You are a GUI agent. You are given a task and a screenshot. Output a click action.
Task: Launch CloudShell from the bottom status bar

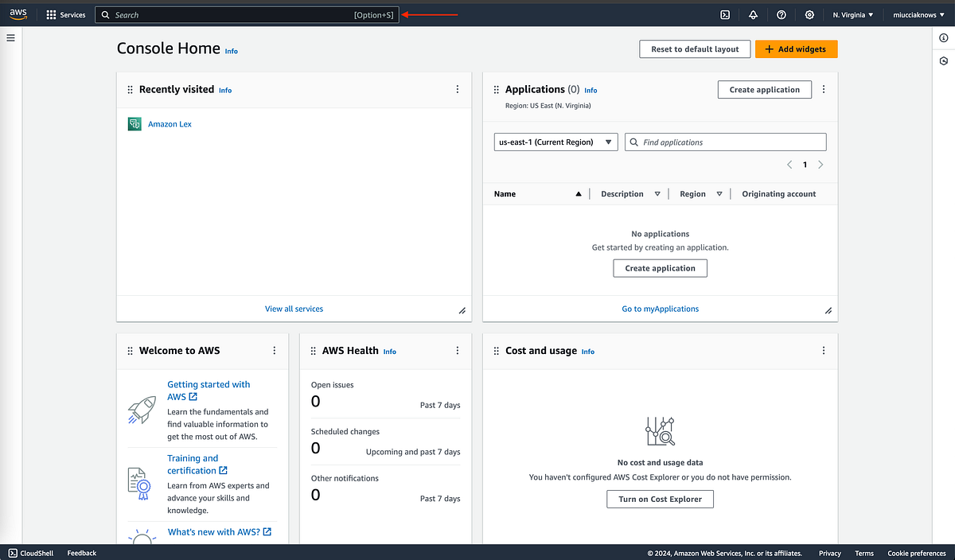(30, 553)
